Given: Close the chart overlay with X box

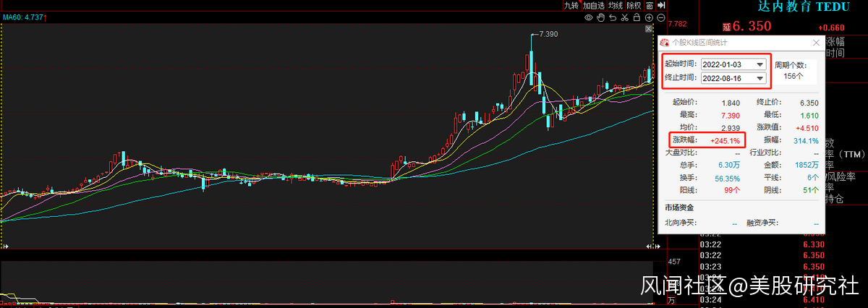Looking at the screenshot, I should [649, 29].
